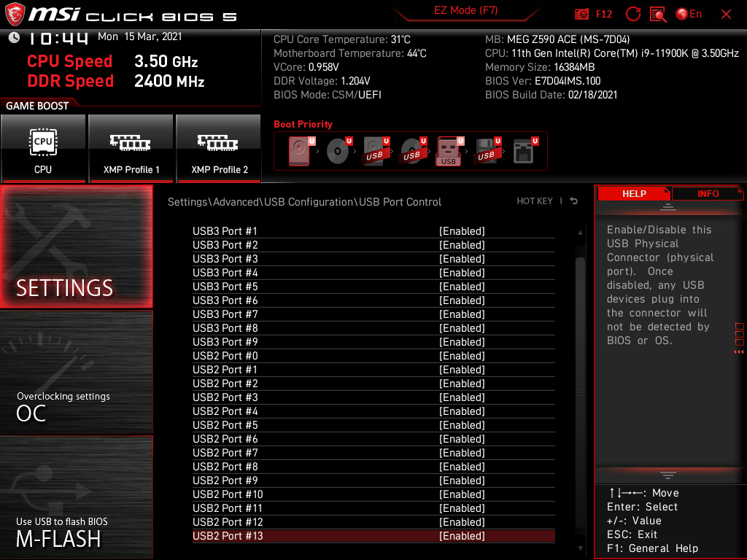Select the USB3 Port #4 row label
The image size is (747, 560).
225,273
